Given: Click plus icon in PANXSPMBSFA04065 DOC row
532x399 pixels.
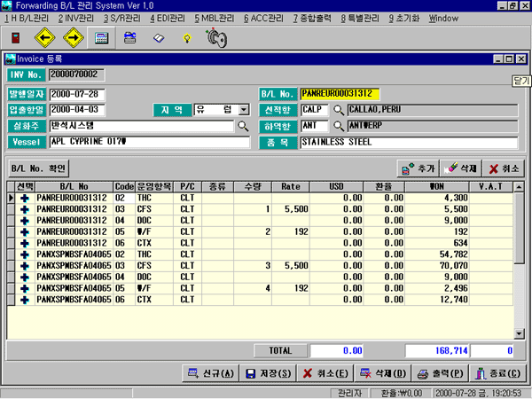Looking at the screenshot, I should [25, 278].
